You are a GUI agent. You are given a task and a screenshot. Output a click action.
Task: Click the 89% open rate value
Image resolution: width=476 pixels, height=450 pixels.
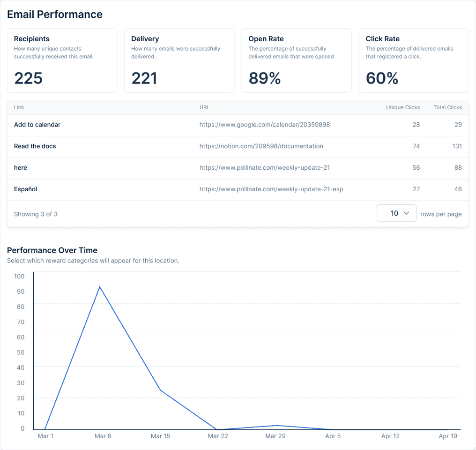[x=264, y=78]
